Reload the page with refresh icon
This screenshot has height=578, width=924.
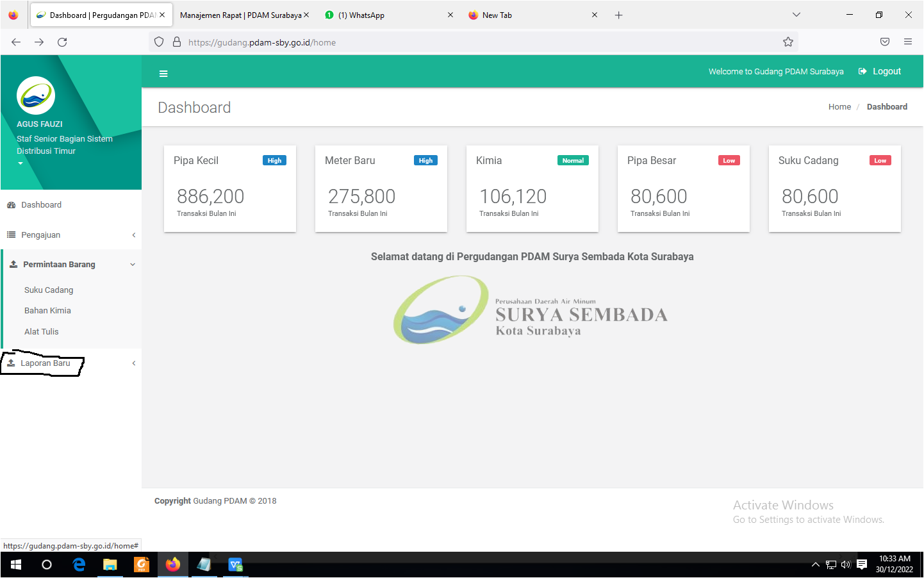click(62, 42)
